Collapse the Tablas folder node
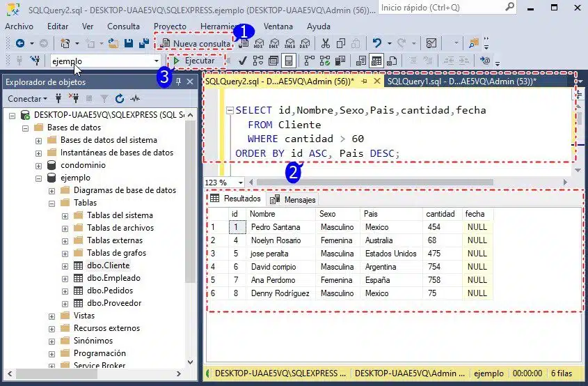Viewport: 588px width, 386px height. click(52, 203)
